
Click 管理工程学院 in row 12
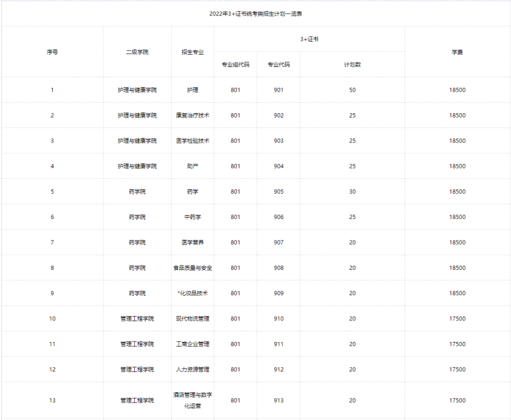pos(137,369)
